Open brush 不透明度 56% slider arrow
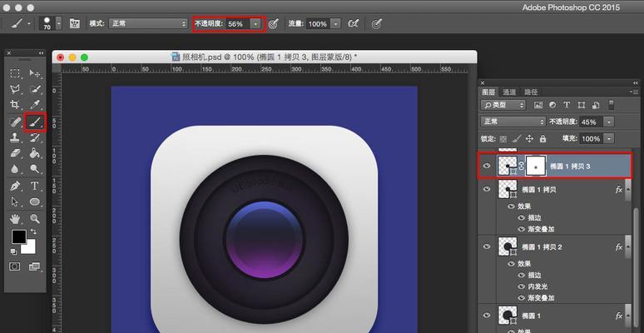 [256, 24]
